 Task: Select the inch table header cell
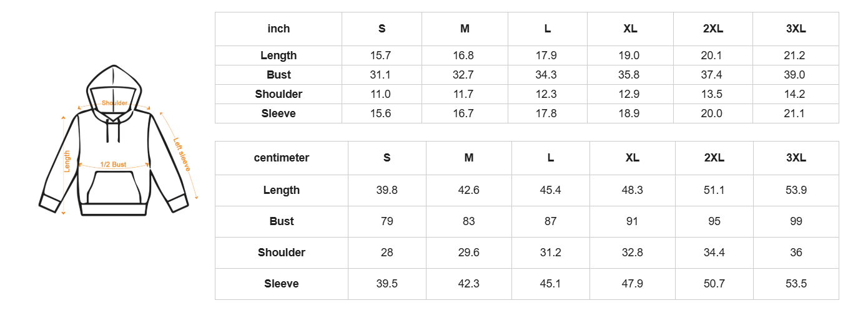[x=279, y=29]
